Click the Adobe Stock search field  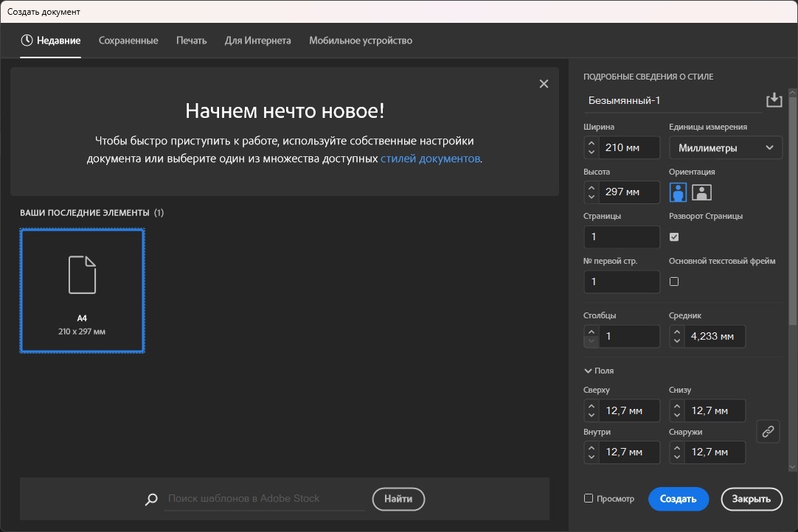click(263, 499)
